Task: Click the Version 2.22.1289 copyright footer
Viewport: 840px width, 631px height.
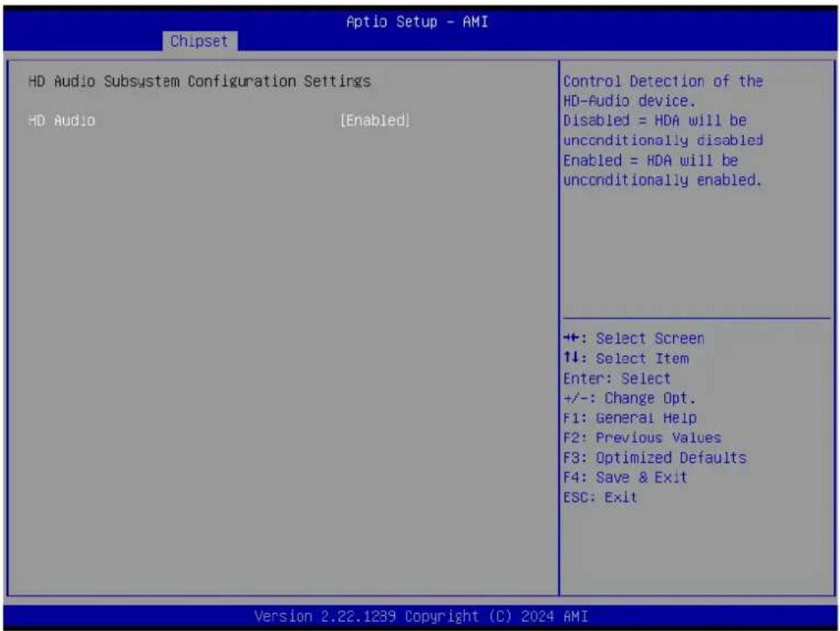Action: [421, 617]
